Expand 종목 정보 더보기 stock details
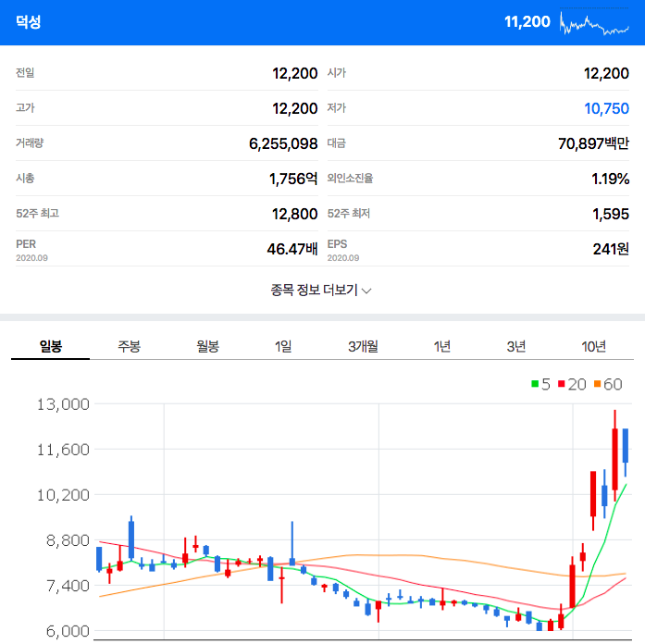This screenshot has height=644, width=645. point(321,290)
